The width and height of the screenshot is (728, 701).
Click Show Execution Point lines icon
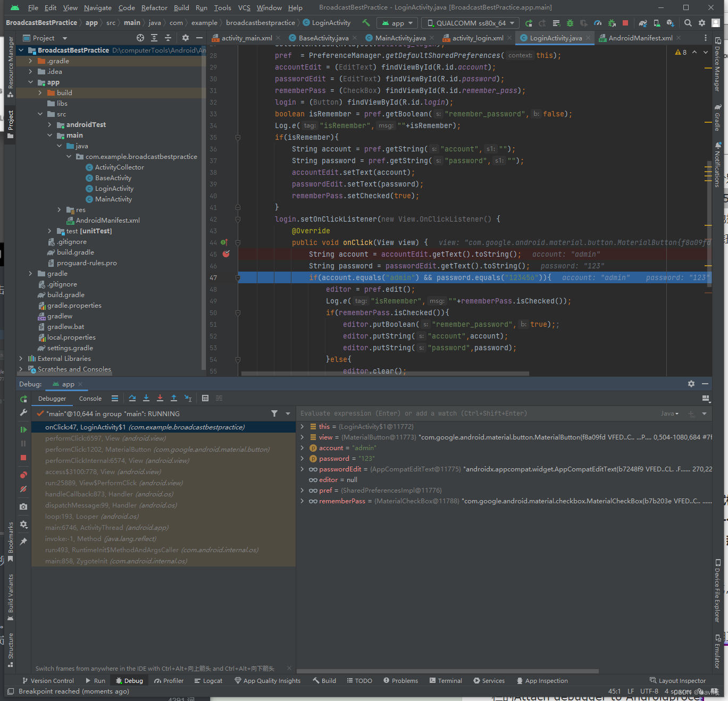pyautogui.click(x=115, y=398)
